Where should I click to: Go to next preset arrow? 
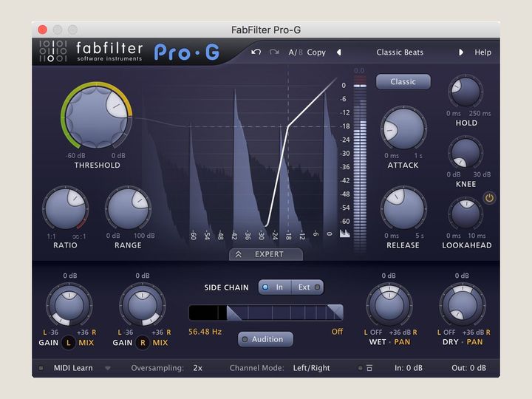point(461,52)
